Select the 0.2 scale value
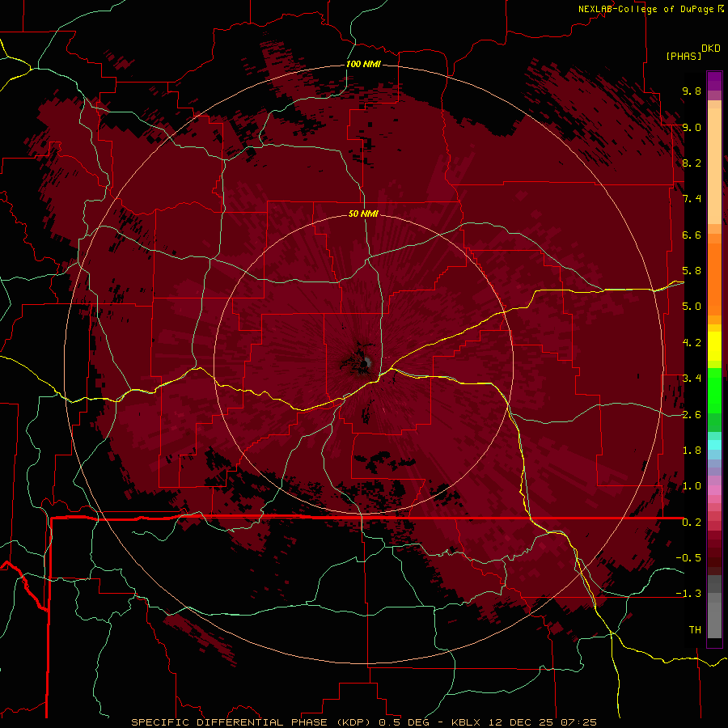This screenshot has width=728, height=728. [692, 523]
